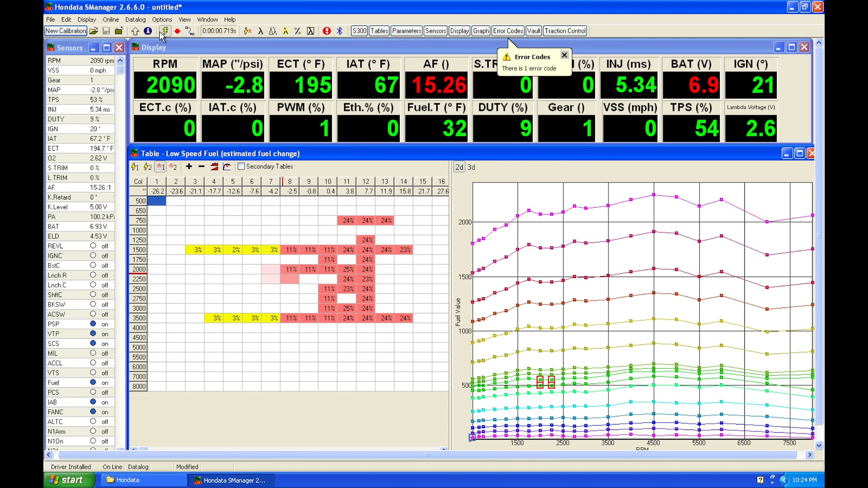The height and width of the screenshot is (488, 868).
Task: Toggle the PSP sensor indicator
Action: click(x=94, y=324)
